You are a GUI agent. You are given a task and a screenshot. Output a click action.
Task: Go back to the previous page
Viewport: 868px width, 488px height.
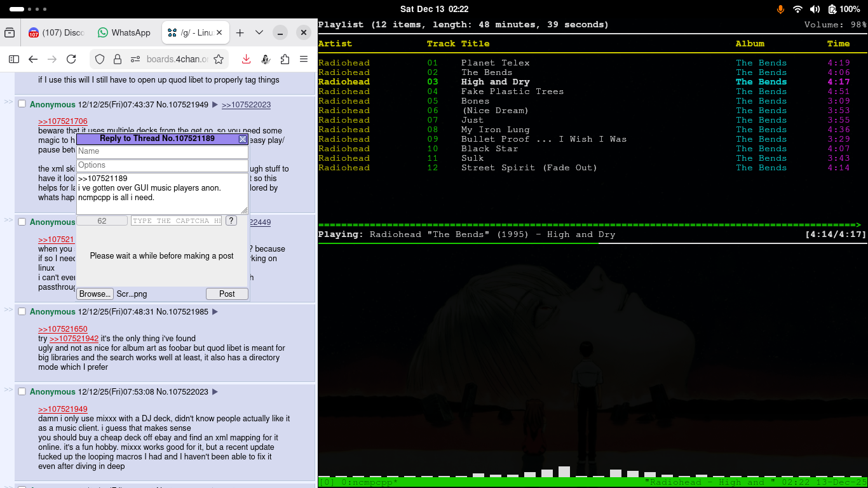click(33, 59)
